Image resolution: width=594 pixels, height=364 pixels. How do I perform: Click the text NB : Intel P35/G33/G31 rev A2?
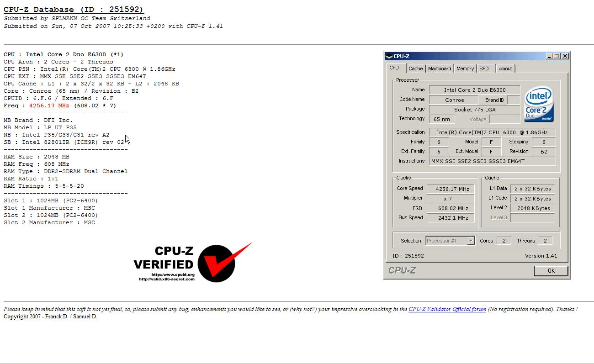coord(57,135)
